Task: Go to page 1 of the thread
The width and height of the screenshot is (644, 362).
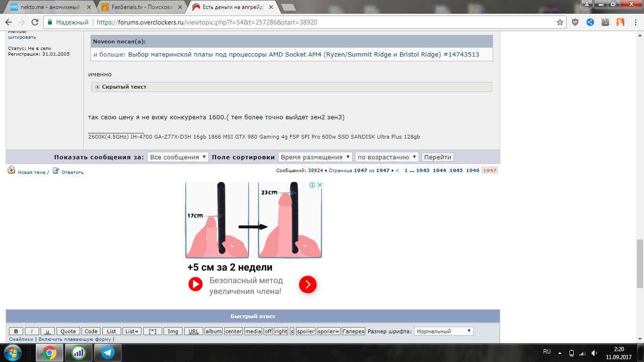Action: (x=406, y=171)
